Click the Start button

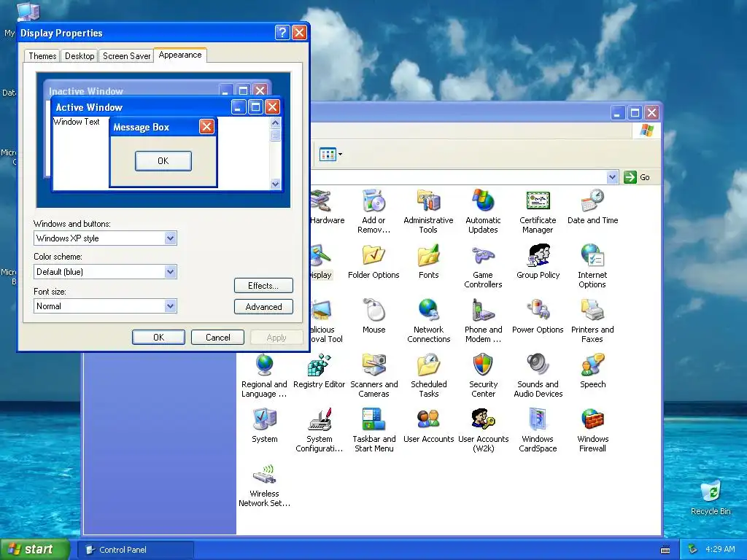(x=34, y=549)
